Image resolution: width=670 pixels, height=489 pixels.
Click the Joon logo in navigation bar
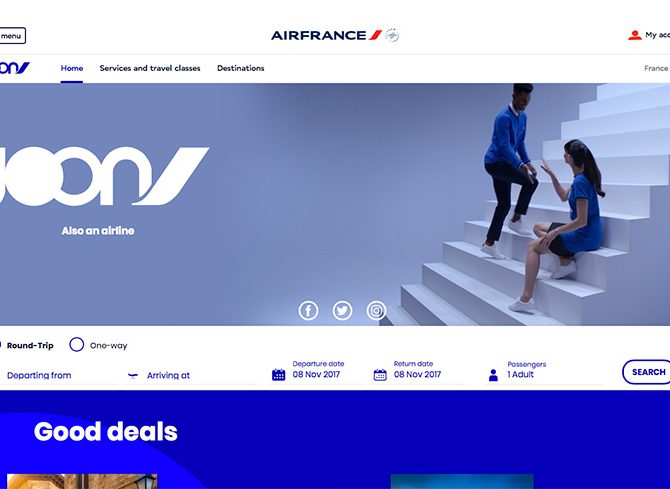tap(15, 68)
